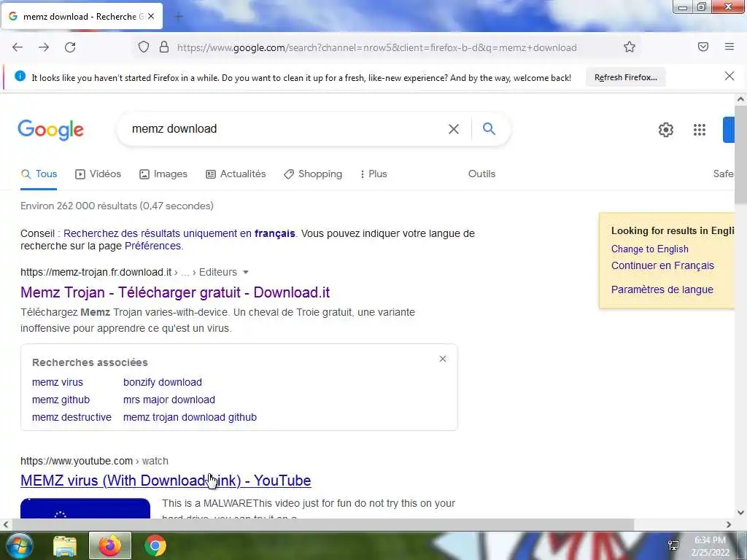Click the network tray icon
747x560 pixels.
point(673,545)
